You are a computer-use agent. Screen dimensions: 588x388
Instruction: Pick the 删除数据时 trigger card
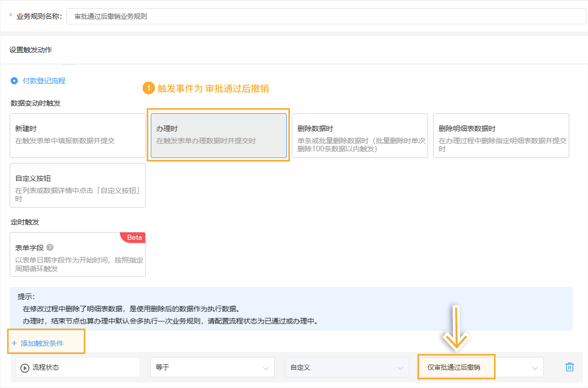click(x=360, y=135)
